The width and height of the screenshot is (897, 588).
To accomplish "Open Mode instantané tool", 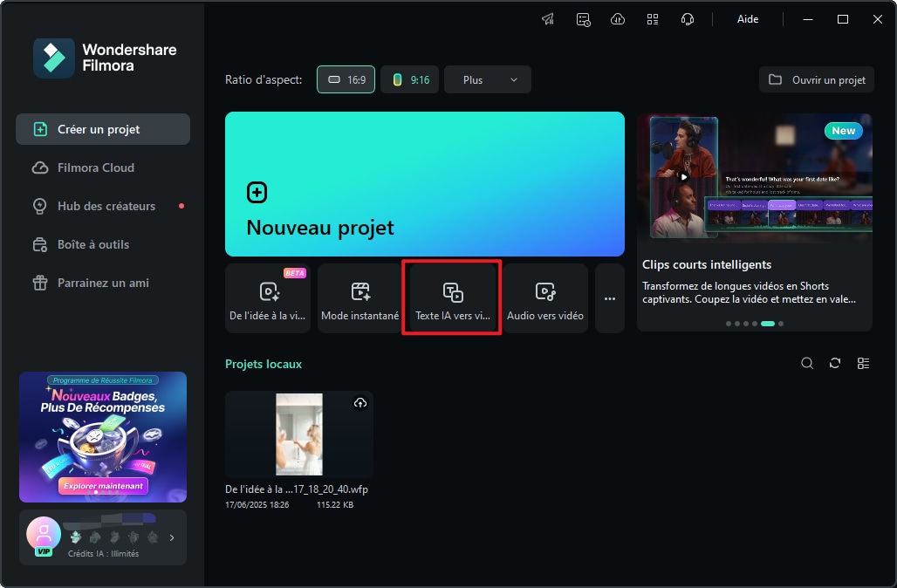I will click(x=359, y=298).
